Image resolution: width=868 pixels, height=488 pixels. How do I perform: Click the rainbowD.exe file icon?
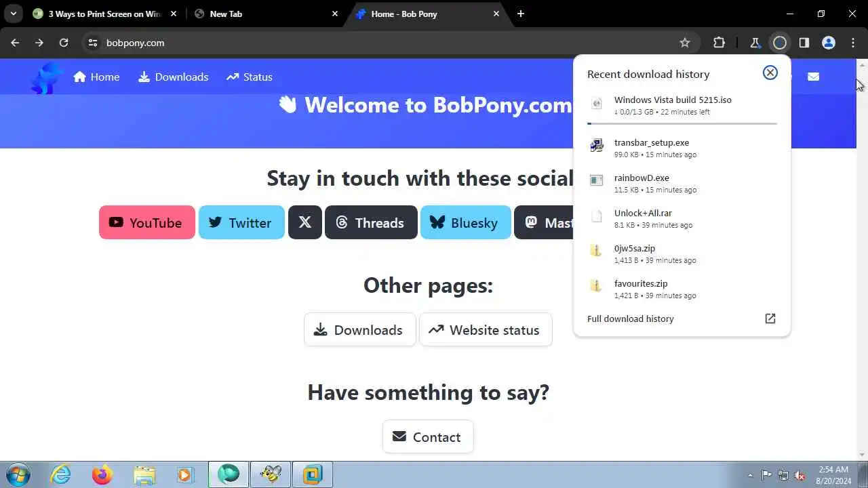point(597,180)
